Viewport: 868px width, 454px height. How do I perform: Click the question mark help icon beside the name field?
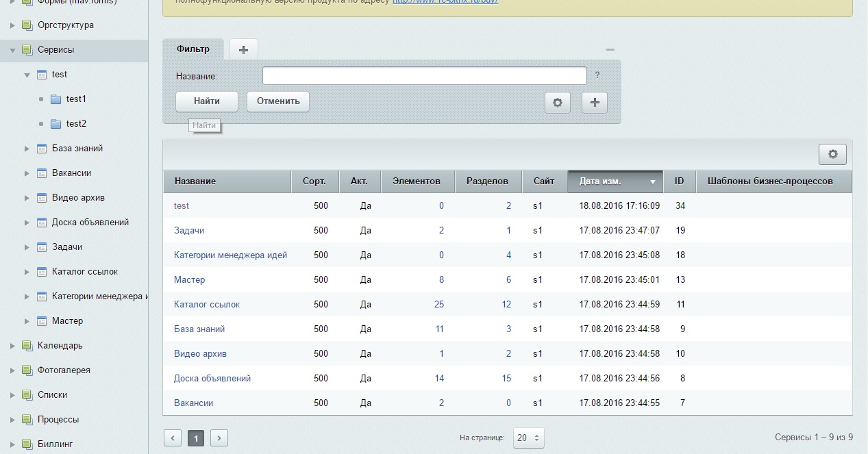[x=597, y=75]
